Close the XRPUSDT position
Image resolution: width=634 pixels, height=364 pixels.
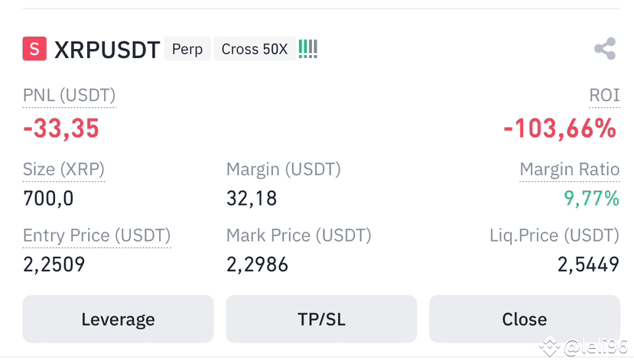pos(525,319)
